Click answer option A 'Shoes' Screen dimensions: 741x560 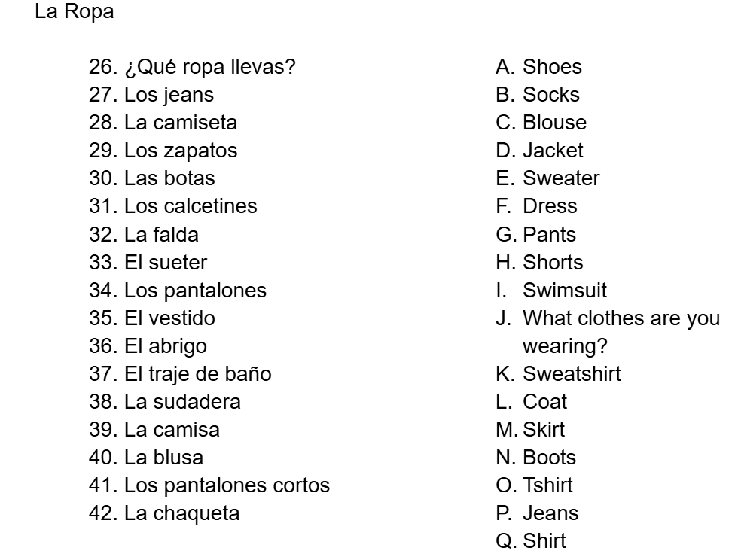click(552, 67)
